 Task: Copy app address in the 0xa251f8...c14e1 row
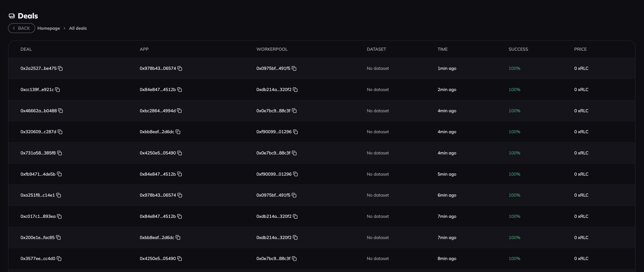180,195
